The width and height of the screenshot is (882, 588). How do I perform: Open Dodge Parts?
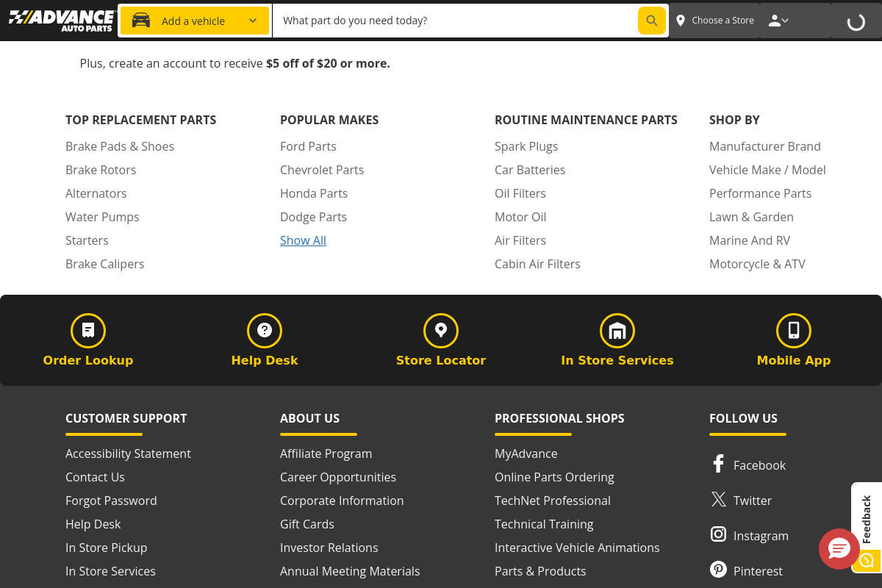click(x=313, y=217)
